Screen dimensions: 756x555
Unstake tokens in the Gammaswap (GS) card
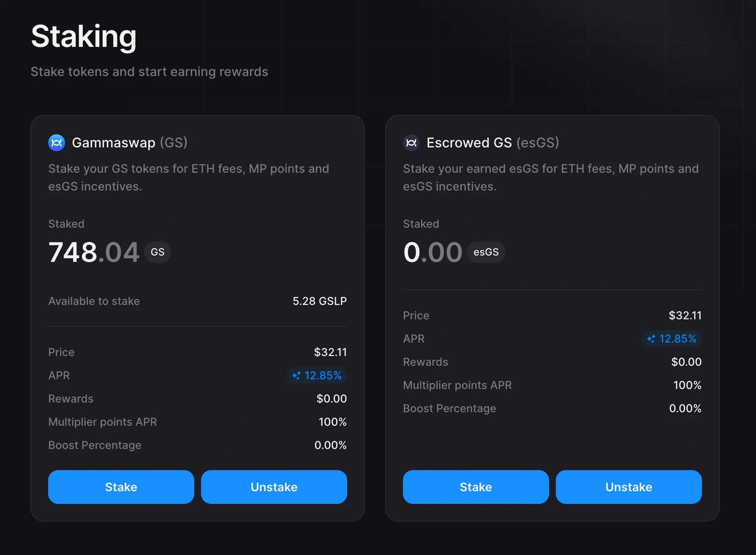[x=274, y=487]
